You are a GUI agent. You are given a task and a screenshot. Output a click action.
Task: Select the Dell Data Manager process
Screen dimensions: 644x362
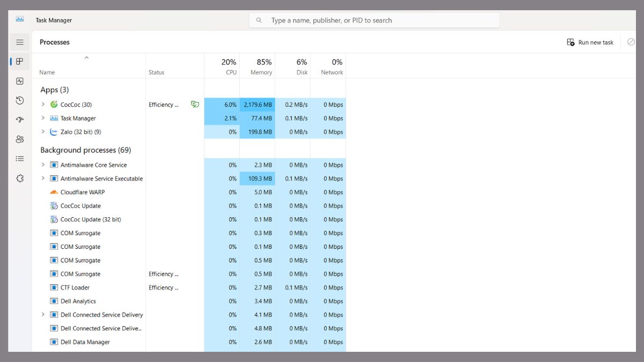tap(189, 342)
